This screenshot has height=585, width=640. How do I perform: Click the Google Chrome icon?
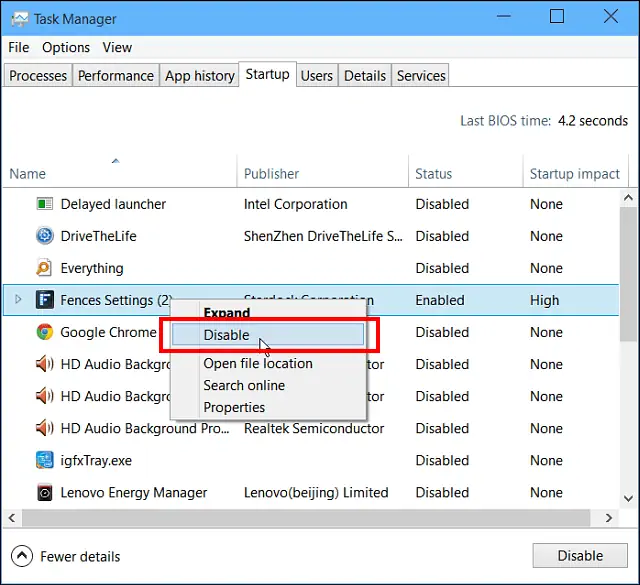point(44,332)
